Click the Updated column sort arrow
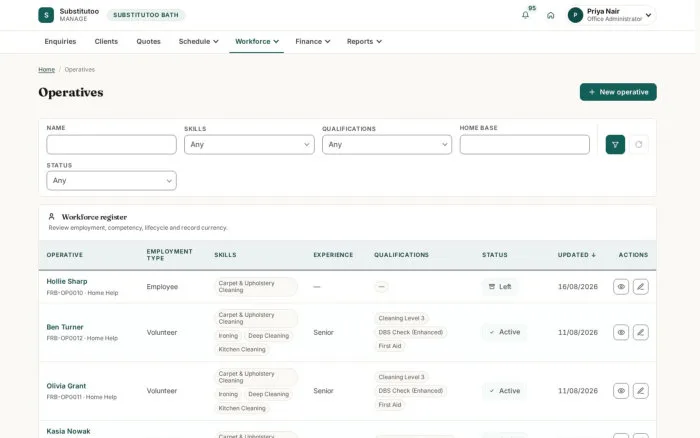Image resolution: width=700 pixels, height=438 pixels. (x=594, y=255)
